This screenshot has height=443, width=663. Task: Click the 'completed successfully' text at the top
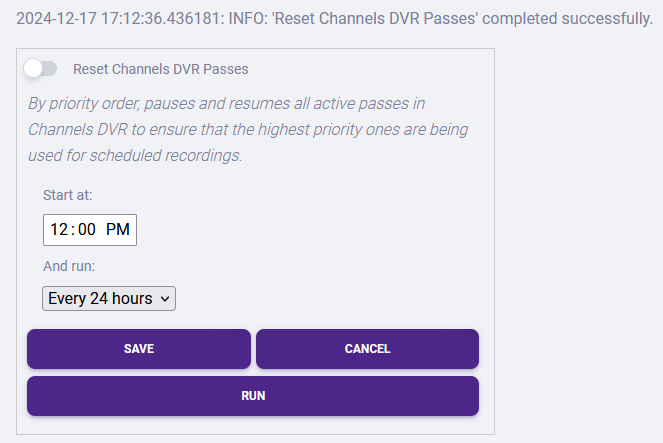click(567, 19)
